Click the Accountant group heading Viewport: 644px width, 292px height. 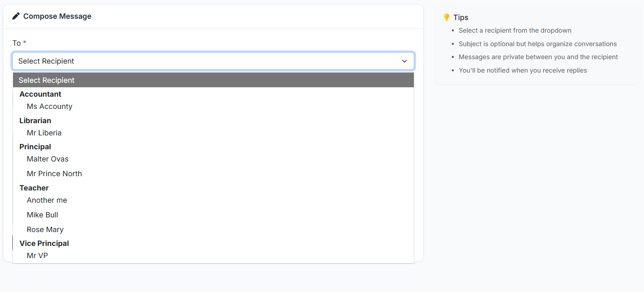(40, 94)
